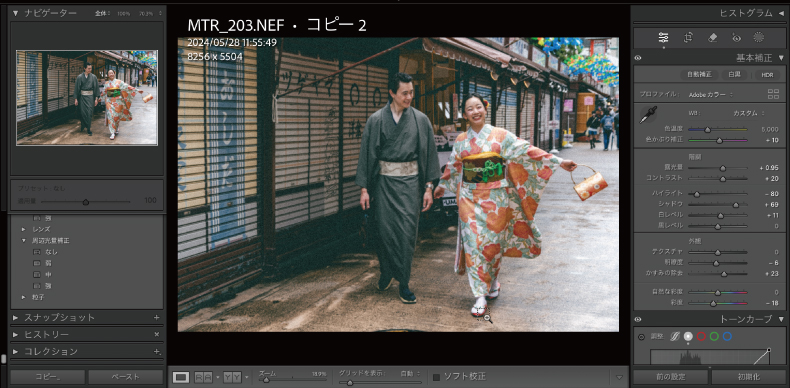
Task: Open the before/after left-right RA view
Action: pyautogui.click(x=203, y=377)
